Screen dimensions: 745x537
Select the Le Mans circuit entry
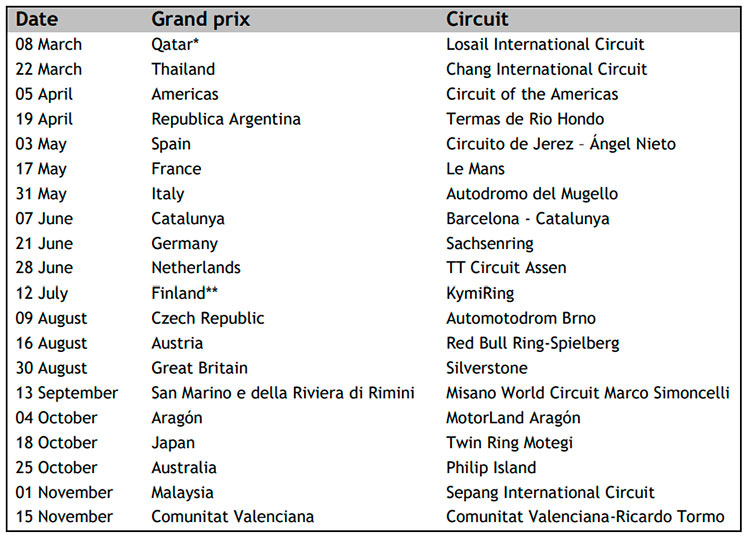point(475,169)
